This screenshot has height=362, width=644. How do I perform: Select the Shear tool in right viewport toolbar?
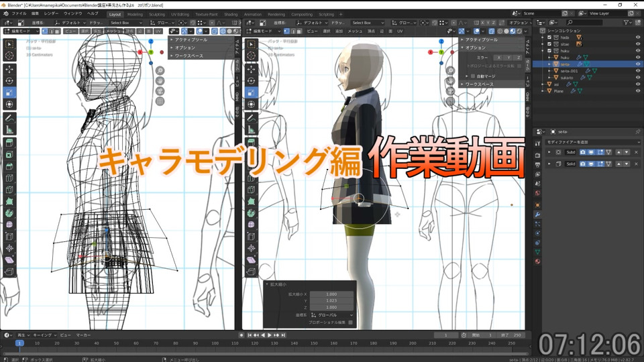[252, 260]
